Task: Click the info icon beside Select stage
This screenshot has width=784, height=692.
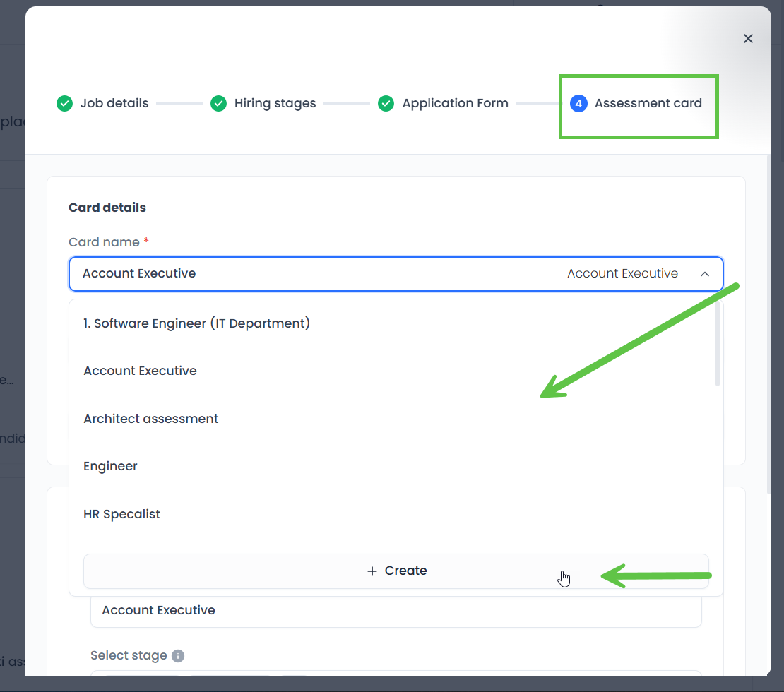Action: [x=177, y=655]
